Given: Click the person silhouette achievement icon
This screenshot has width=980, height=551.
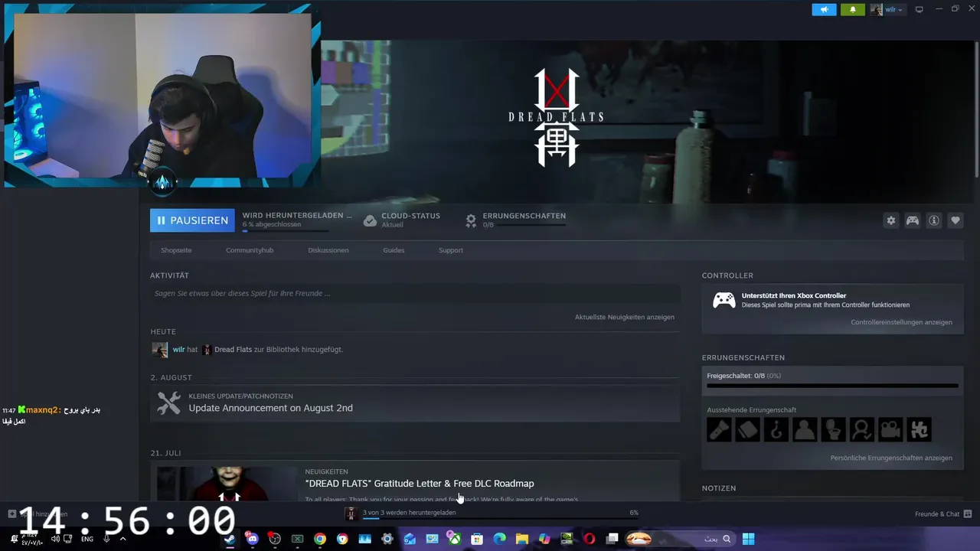Looking at the screenshot, I should (x=805, y=429).
